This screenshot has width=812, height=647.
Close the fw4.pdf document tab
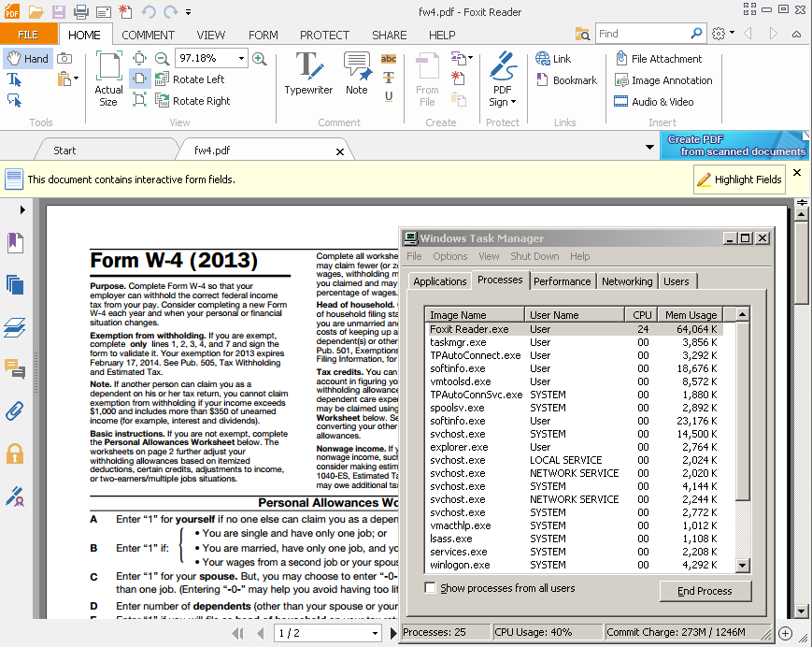[340, 151]
